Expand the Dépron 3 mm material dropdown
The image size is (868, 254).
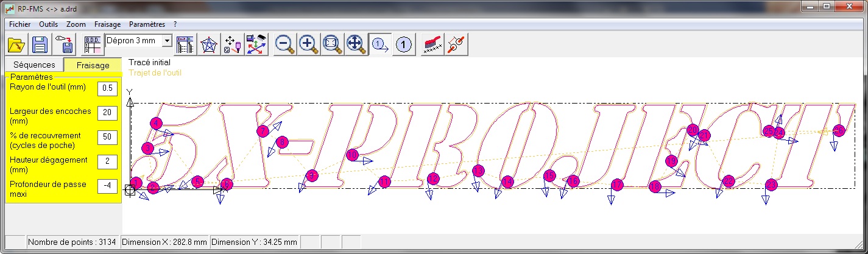pyautogui.click(x=167, y=41)
